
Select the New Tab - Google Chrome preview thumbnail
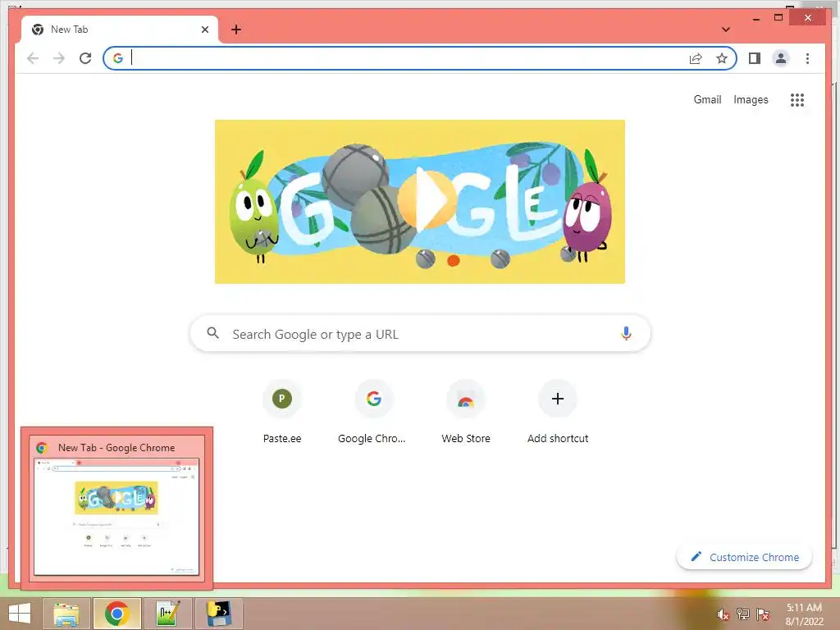[x=116, y=509]
